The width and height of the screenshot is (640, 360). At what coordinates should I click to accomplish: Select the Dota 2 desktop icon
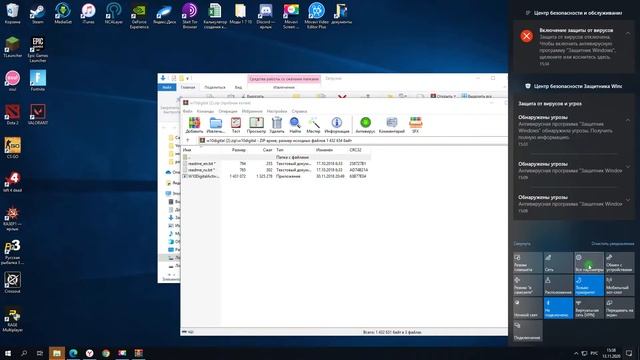coord(12,114)
